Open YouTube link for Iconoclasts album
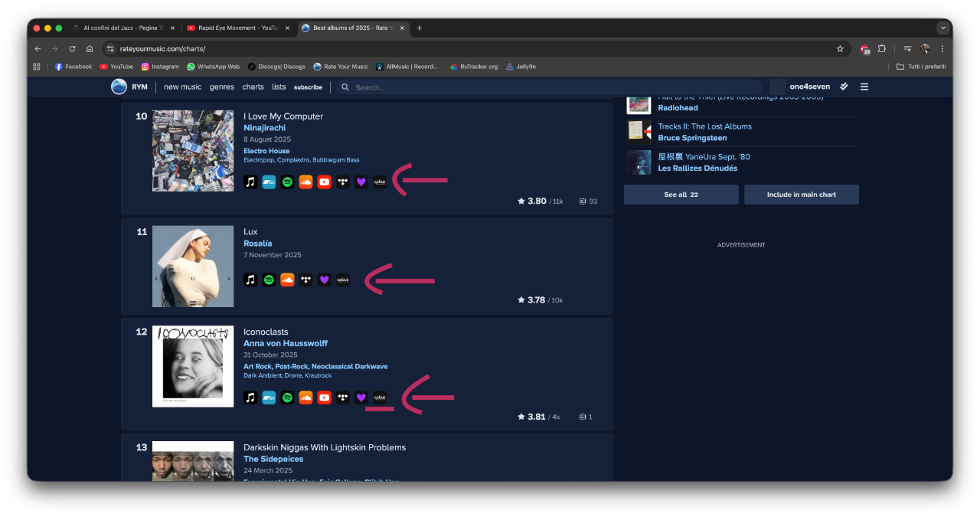Screen dimensions: 980x517 click(x=324, y=398)
